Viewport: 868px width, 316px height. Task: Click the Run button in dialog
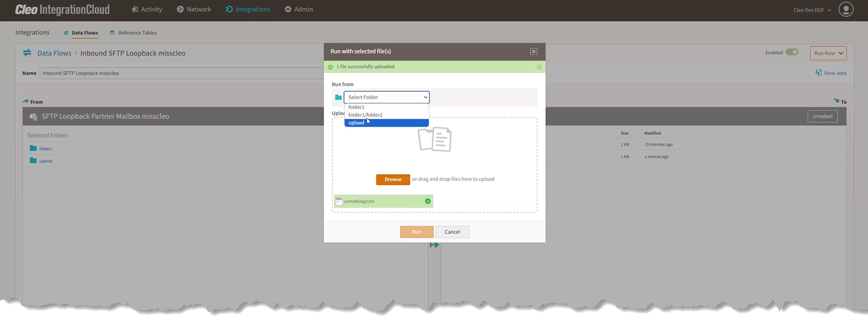(x=417, y=232)
